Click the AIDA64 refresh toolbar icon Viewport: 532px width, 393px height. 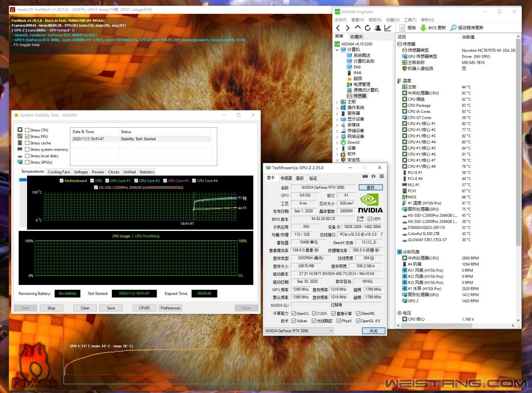(367, 28)
